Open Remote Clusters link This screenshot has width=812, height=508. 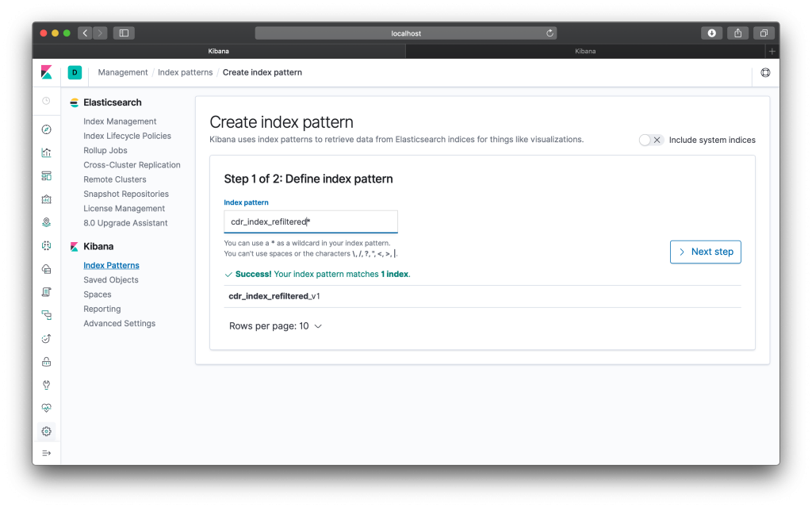click(x=114, y=179)
